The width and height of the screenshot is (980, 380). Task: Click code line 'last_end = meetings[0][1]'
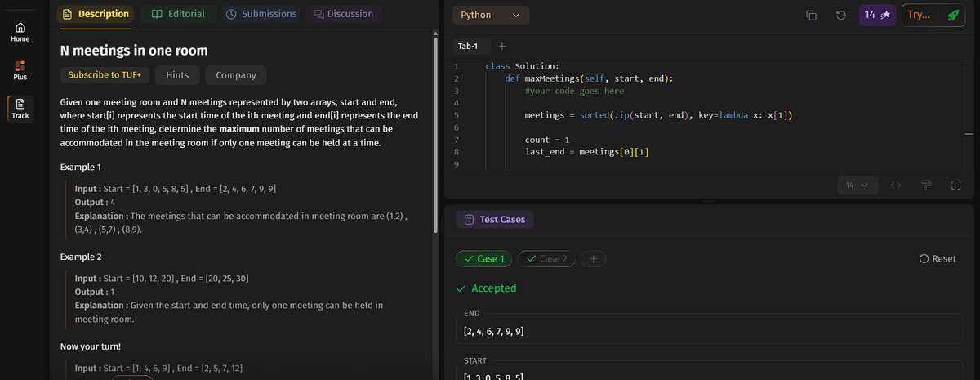pos(586,153)
